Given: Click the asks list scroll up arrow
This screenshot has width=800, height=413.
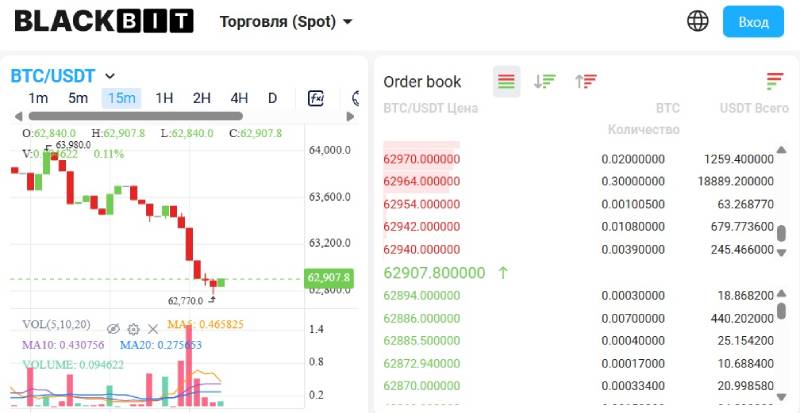Looking at the screenshot, I should (781, 150).
